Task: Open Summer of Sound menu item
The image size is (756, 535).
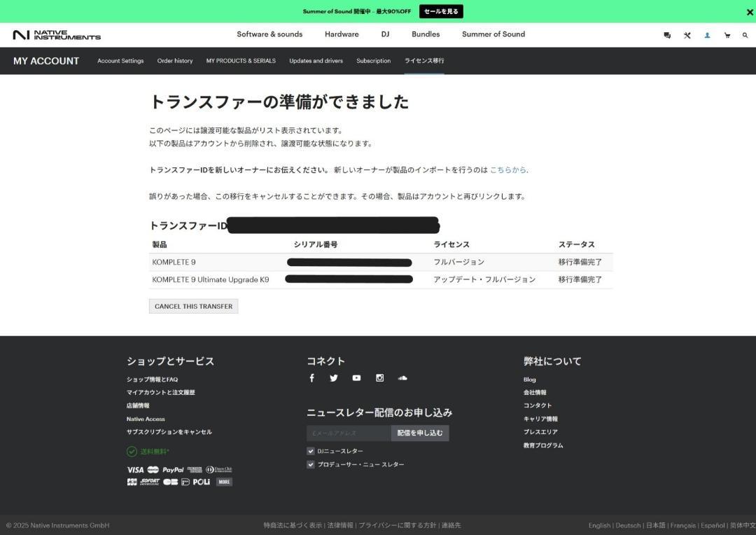Action: (493, 34)
